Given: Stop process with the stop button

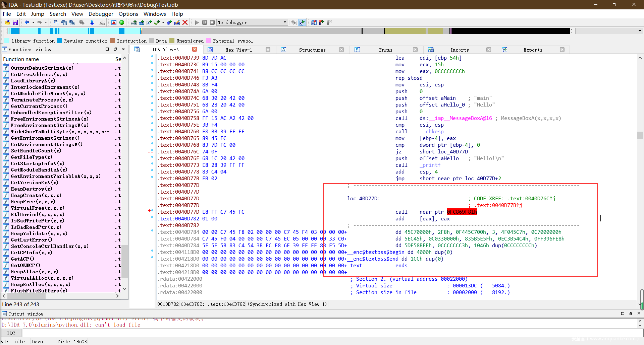Looking at the screenshot, I should (x=212, y=22).
